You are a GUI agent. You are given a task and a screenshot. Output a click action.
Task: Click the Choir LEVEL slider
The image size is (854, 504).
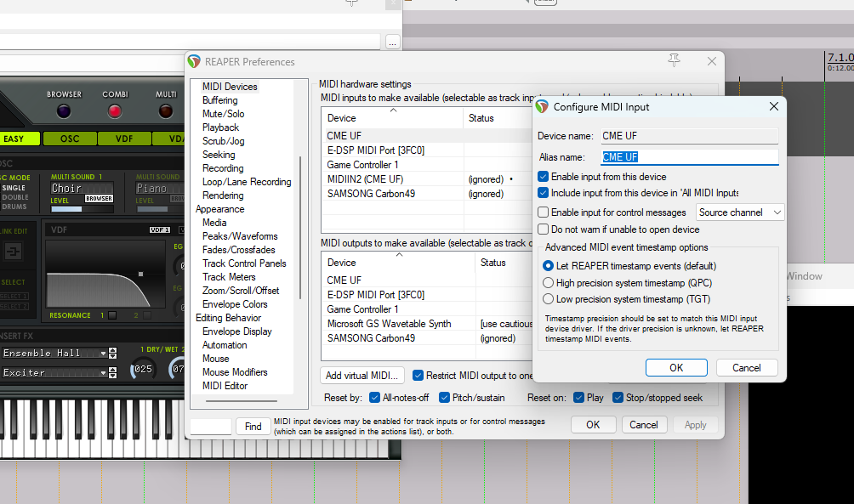(x=83, y=209)
